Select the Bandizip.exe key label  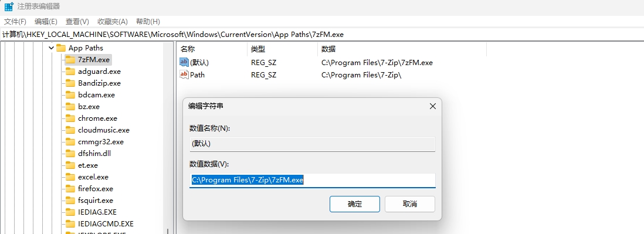pos(99,83)
